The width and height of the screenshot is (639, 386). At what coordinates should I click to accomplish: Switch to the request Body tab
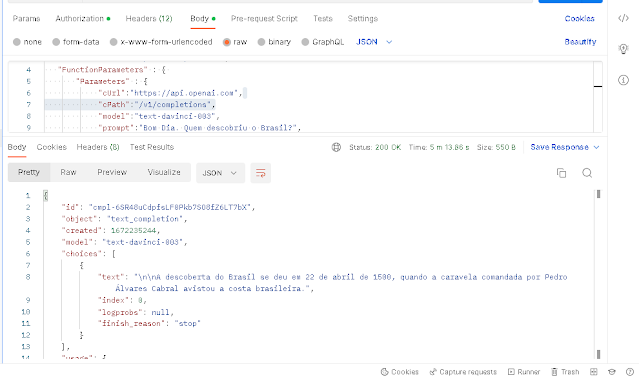pos(203,19)
